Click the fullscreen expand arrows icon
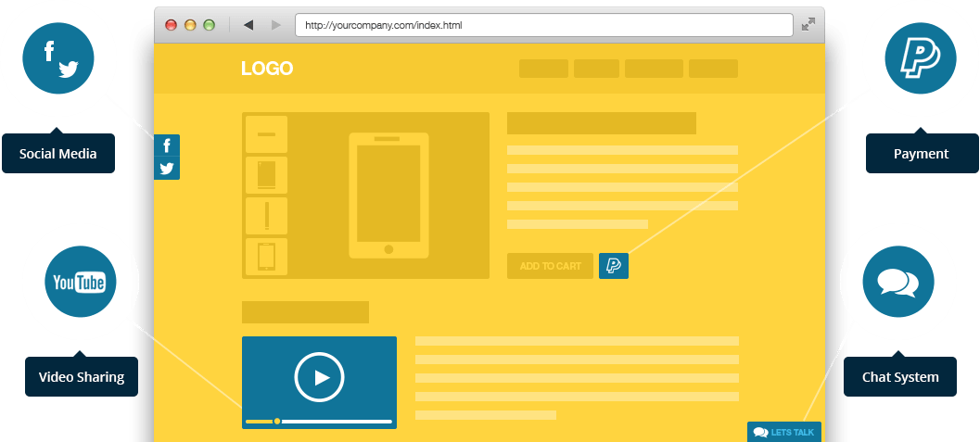The image size is (980, 442). (808, 25)
